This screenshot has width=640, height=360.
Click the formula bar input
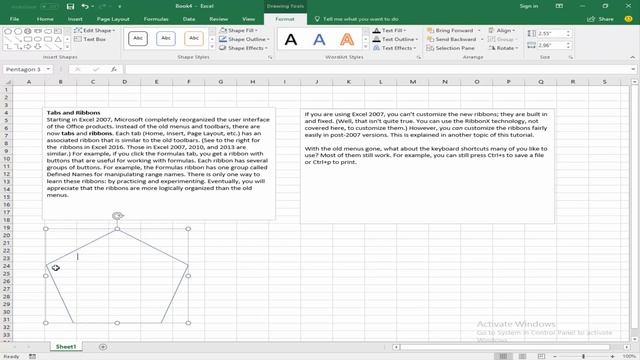coord(378,69)
